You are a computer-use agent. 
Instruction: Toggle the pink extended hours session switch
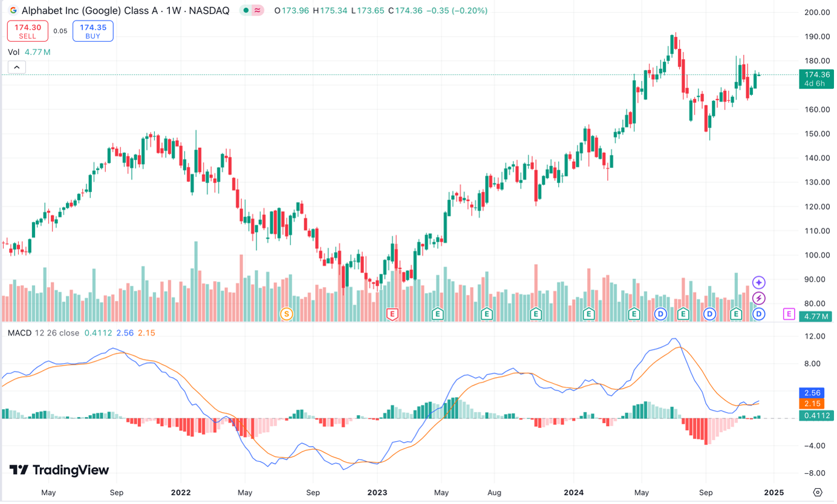pyautogui.click(x=256, y=10)
